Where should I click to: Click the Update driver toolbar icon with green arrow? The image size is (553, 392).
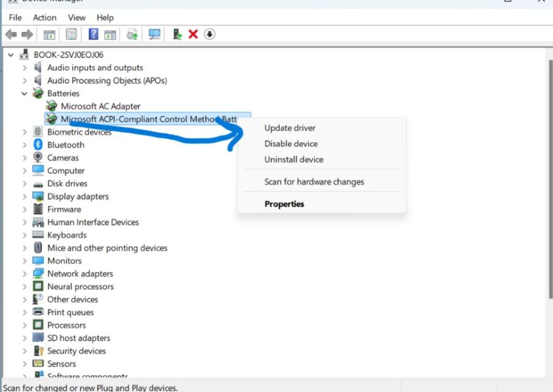pyautogui.click(x=132, y=35)
